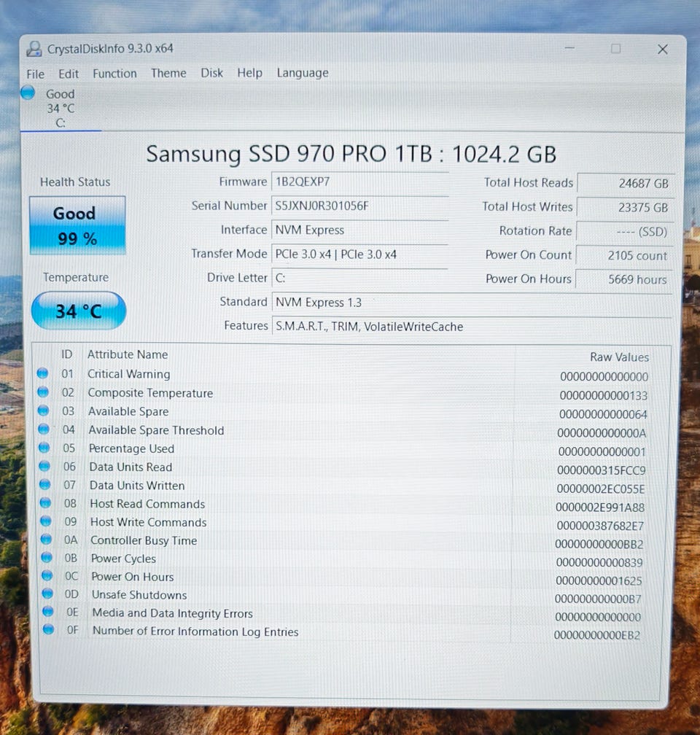Click the status orb for Error Information Log Entries

pyautogui.click(x=49, y=629)
